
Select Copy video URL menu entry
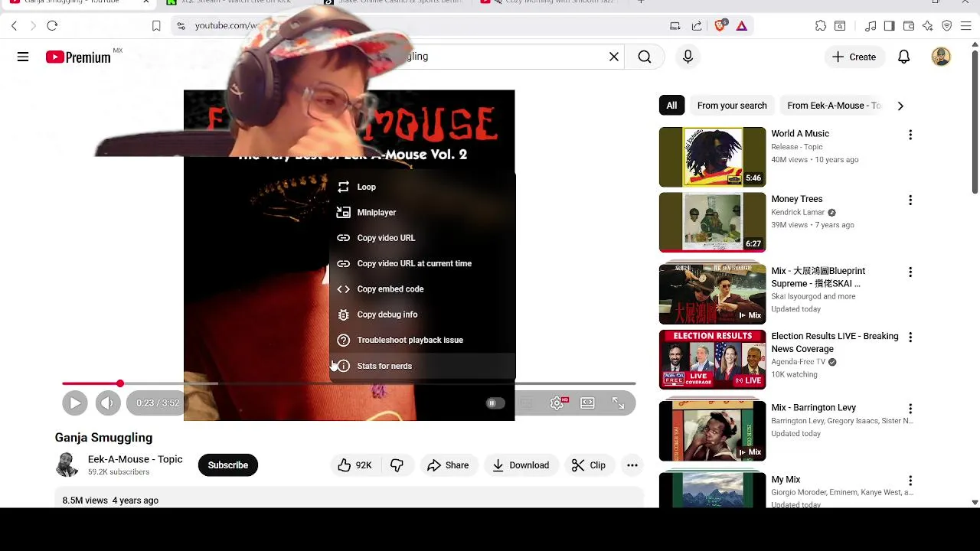[423, 238]
